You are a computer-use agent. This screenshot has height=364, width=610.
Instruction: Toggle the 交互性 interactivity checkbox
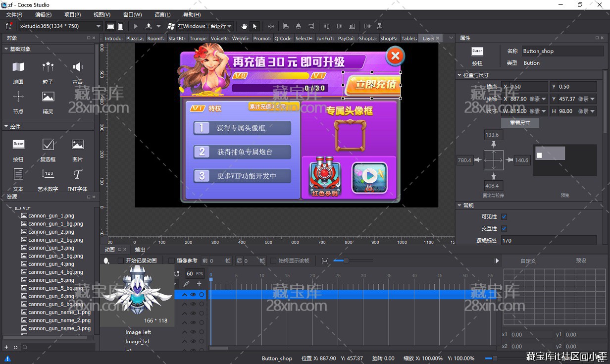click(504, 229)
